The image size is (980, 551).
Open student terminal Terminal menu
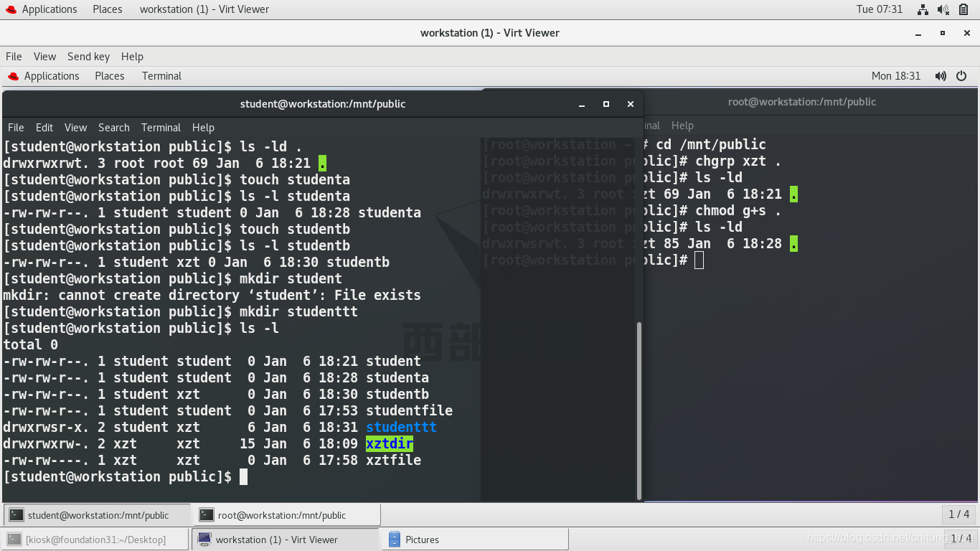[x=161, y=127]
